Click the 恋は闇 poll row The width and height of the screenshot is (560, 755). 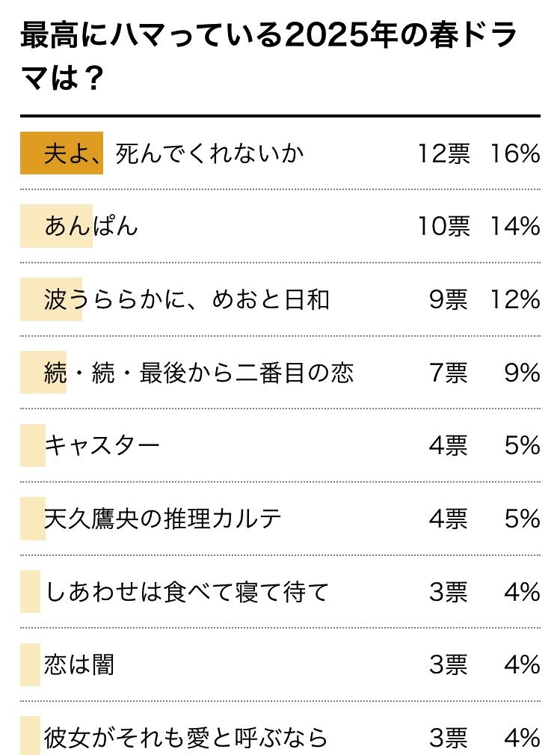[280, 665]
